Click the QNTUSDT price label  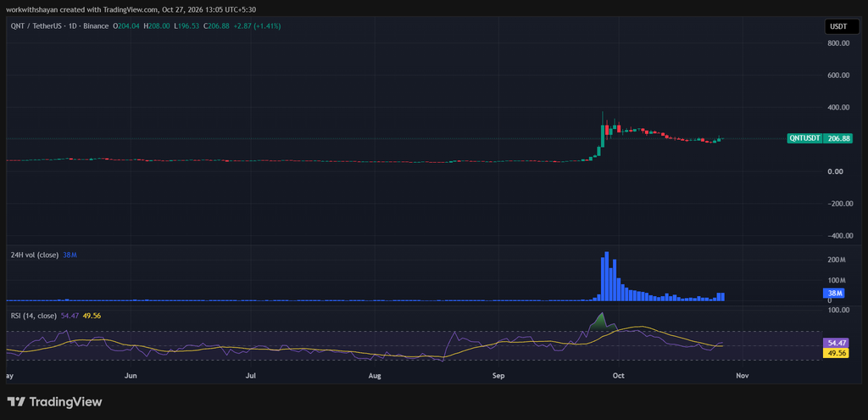tap(804, 138)
